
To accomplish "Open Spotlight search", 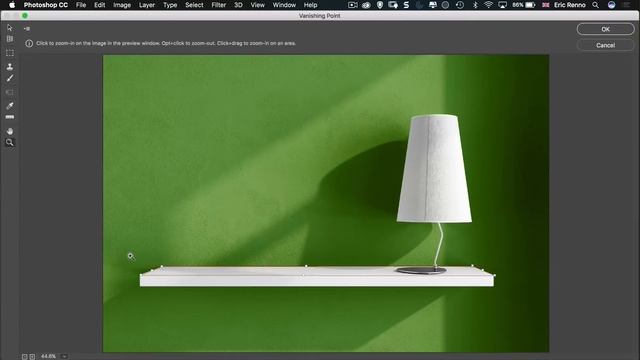I will tap(596, 5).
